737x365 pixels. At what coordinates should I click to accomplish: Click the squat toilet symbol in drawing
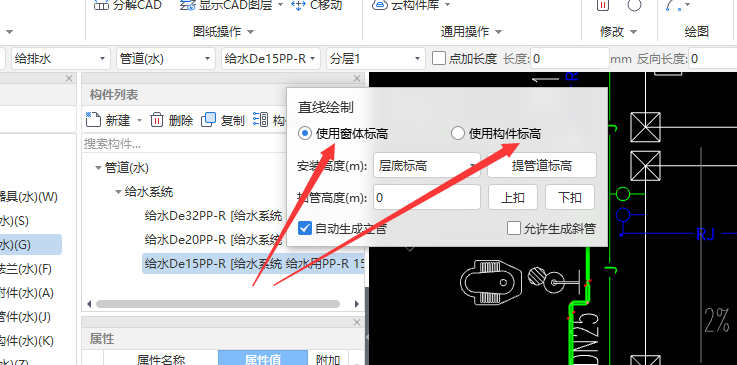click(490, 283)
